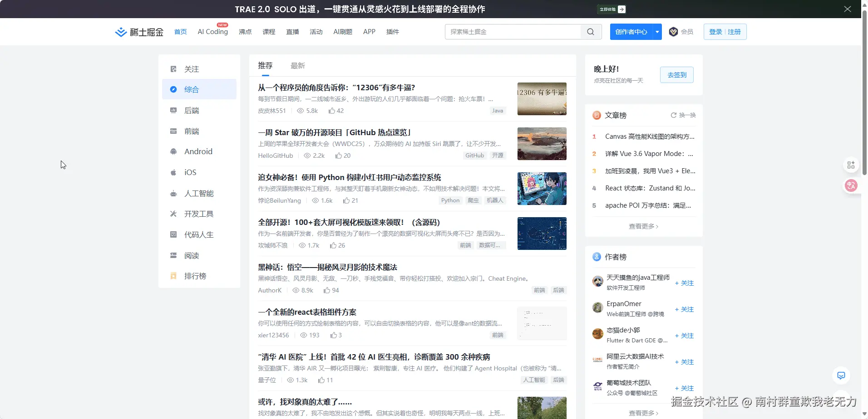Click the 开发工具 wrench icon
The height and width of the screenshot is (419, 868).
click(173, 214)
